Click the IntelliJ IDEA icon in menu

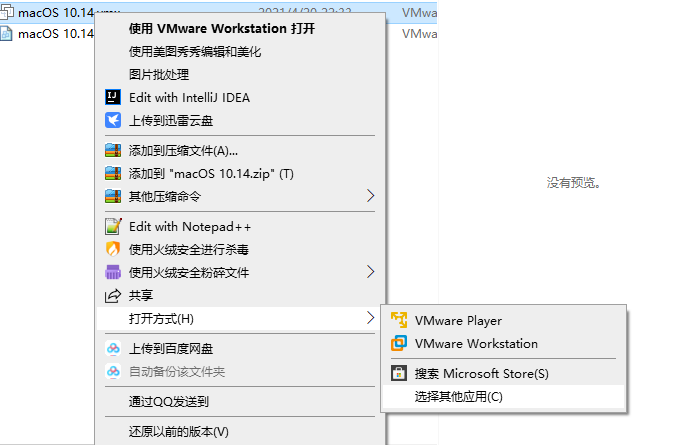point(113,97)
